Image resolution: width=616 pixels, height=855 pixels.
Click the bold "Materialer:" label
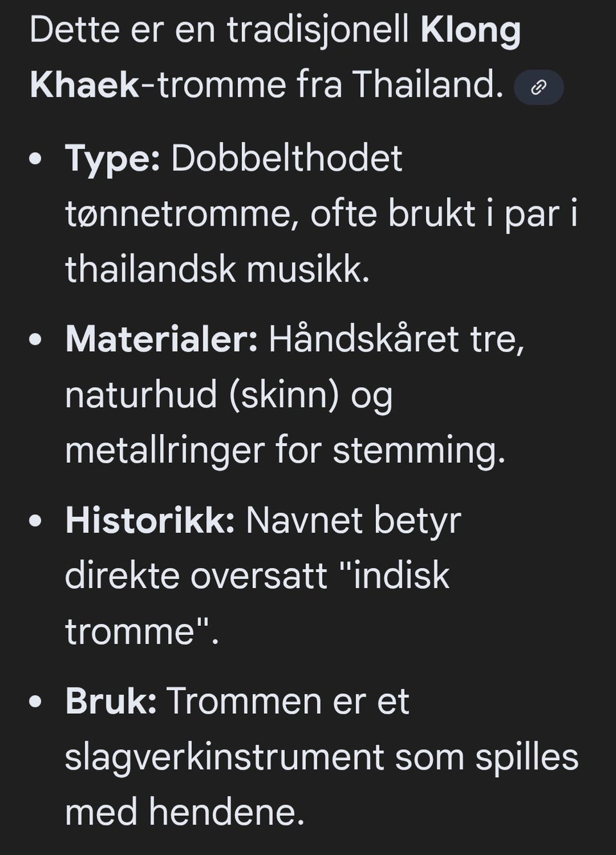coord(161,340)
